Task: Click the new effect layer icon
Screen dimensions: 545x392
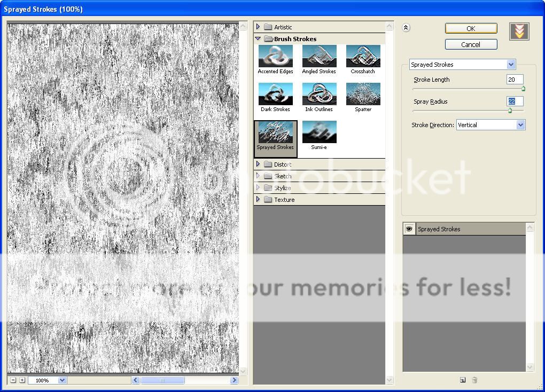Action: pyautogui.click(x=462, y=380)
